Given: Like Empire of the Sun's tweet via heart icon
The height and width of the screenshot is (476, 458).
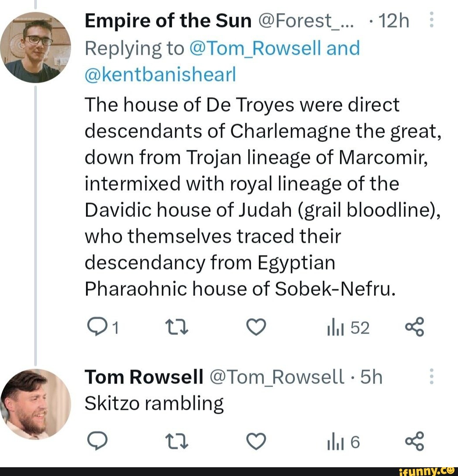Looking at the screenshot, I should coord(256,326).
